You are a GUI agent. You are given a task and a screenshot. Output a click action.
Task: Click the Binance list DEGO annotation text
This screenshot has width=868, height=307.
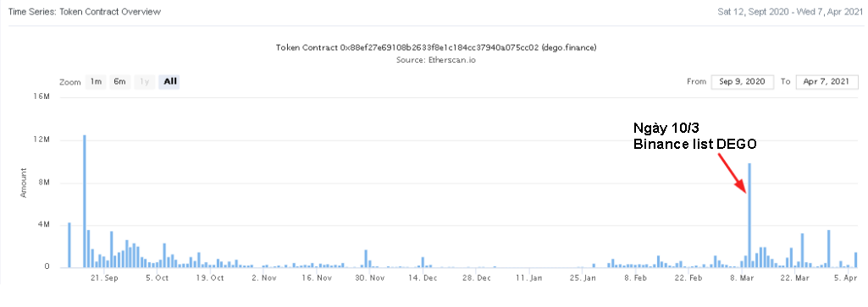[694, 144]
